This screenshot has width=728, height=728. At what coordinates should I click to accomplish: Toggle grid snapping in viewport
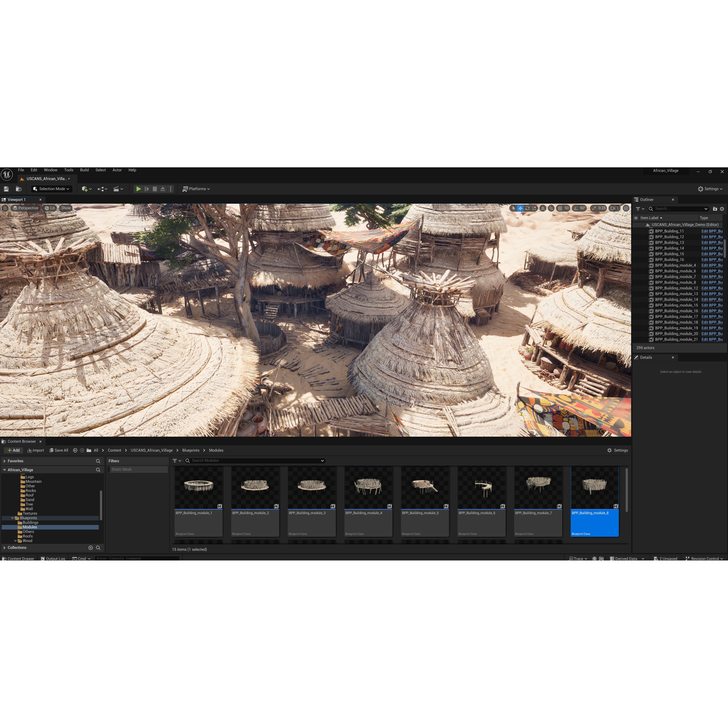pos(560,208)
